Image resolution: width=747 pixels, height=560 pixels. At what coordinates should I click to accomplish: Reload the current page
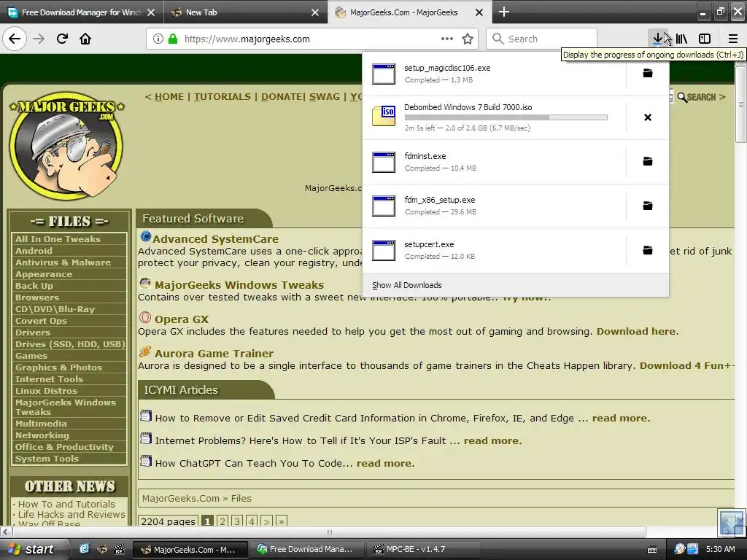[62, 39]
